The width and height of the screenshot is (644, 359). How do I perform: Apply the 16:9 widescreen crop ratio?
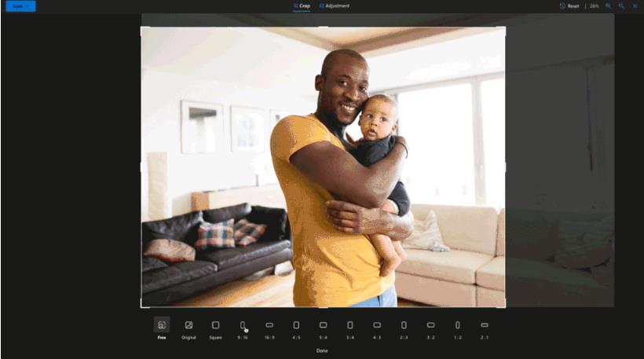(269, 325)
